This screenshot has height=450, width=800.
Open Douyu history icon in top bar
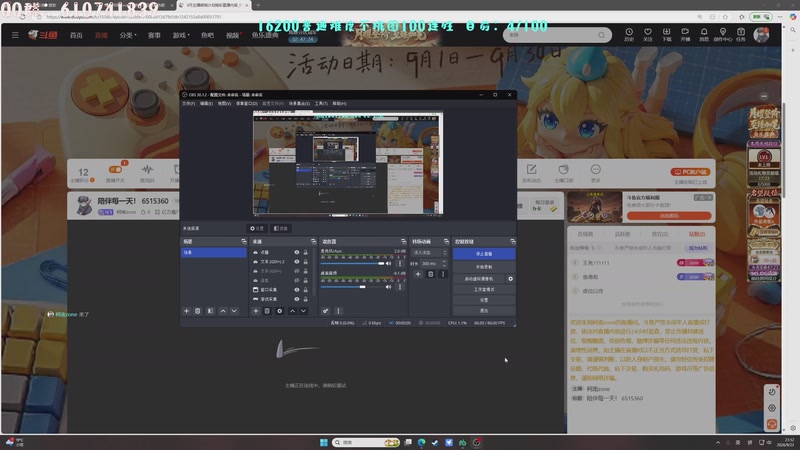(x=629, y=34)
